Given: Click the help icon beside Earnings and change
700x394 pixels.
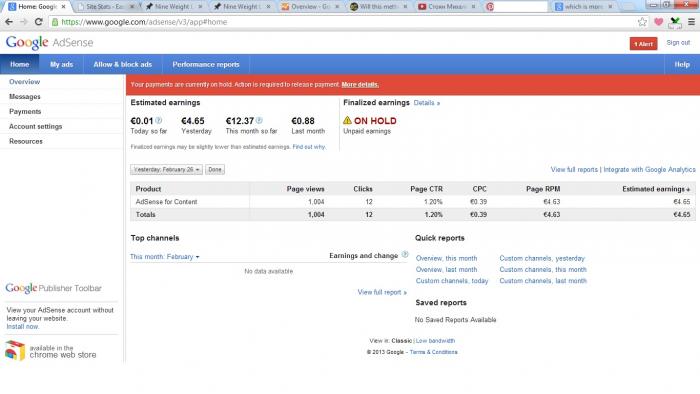Looking at the screenshot, I should [405, 254].
